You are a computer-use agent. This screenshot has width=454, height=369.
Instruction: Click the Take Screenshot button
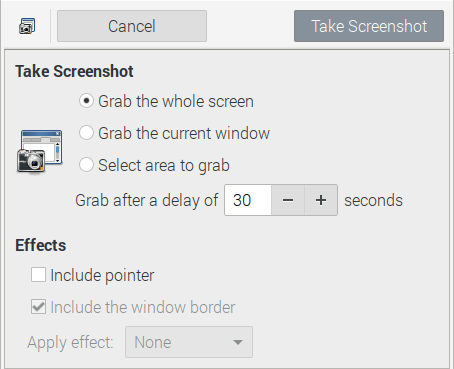369,26
